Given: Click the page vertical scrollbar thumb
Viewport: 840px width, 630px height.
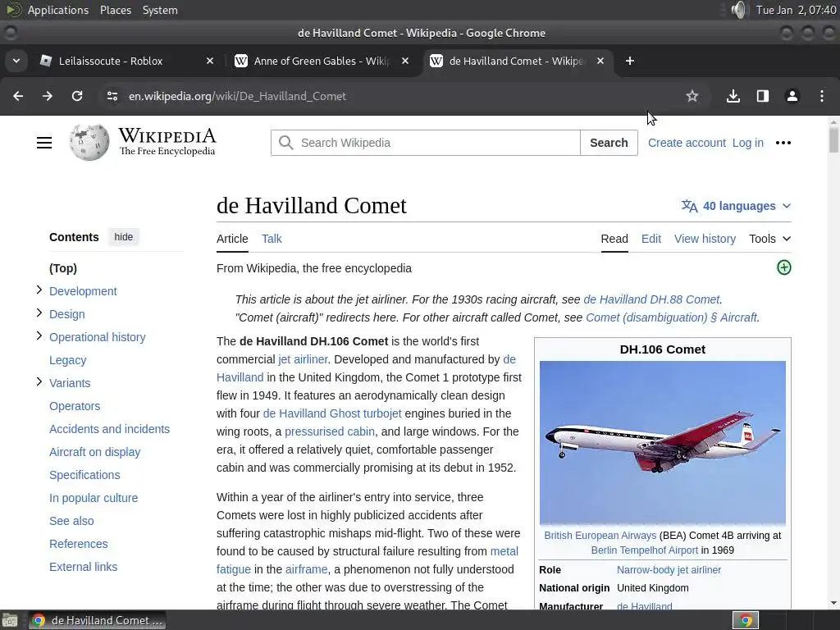Looking at the screenshot, I should click(833, 140).
